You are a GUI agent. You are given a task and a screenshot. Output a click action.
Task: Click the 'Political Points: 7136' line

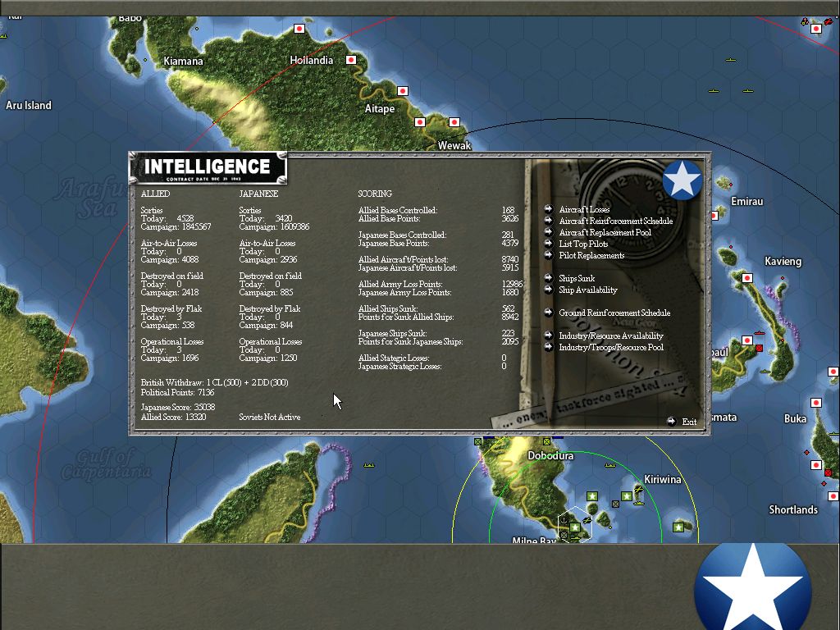tap(177, 392)
